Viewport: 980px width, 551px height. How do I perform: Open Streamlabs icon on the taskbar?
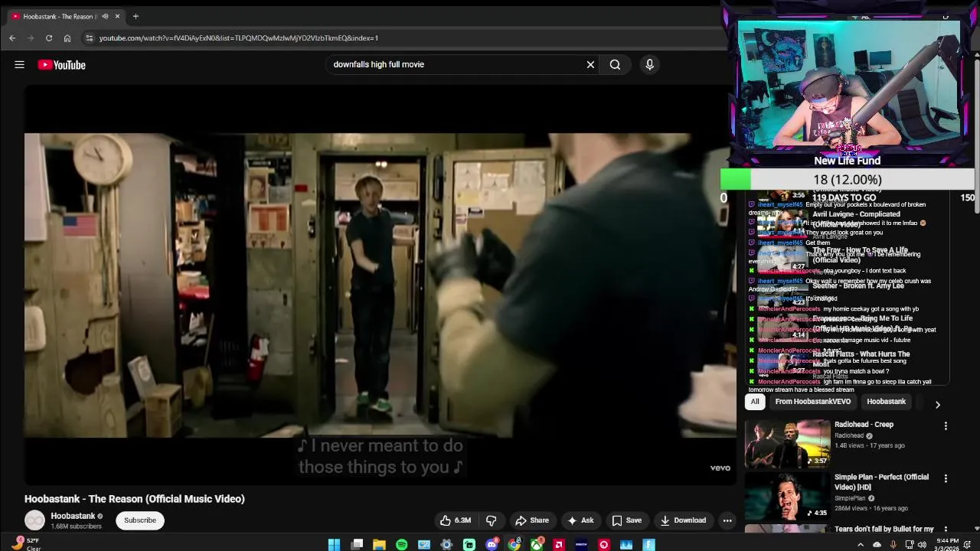(x=469, y=545)
